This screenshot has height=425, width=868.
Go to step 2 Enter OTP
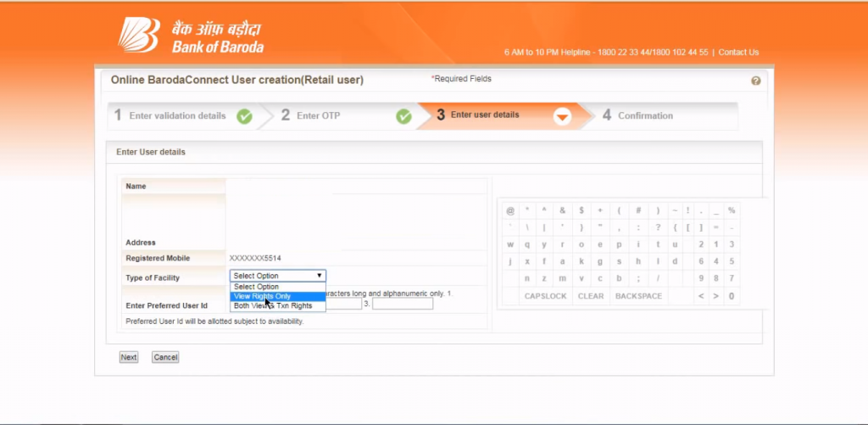[310, 116]
